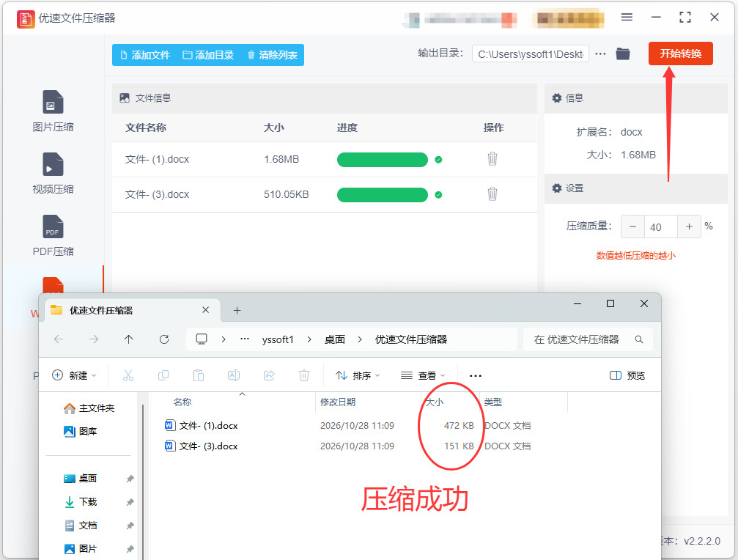Open Explorer's more options ellipsis
This screenshot has height=560, width=738.
click(476, 375)
